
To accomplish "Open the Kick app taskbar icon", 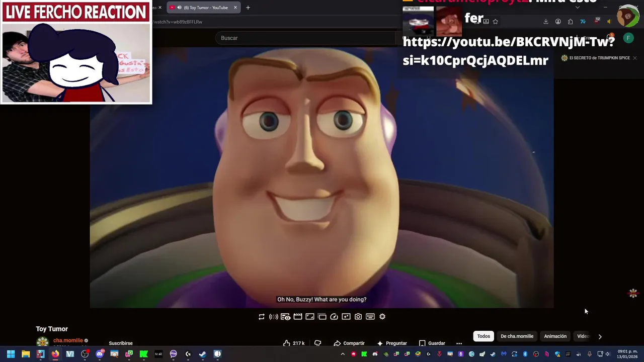I will [144, 354].
